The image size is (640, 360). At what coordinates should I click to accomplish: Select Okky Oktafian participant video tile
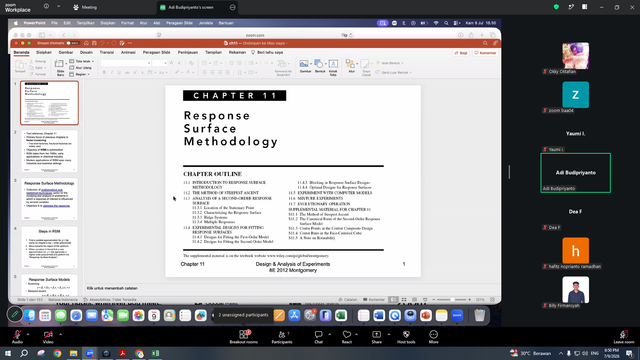tap(576, 56)
